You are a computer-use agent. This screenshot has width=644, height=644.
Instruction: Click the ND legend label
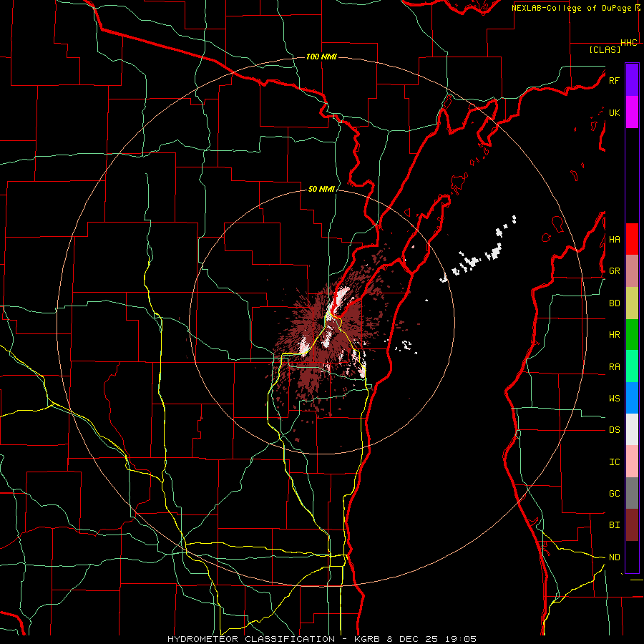click(614, 557)
